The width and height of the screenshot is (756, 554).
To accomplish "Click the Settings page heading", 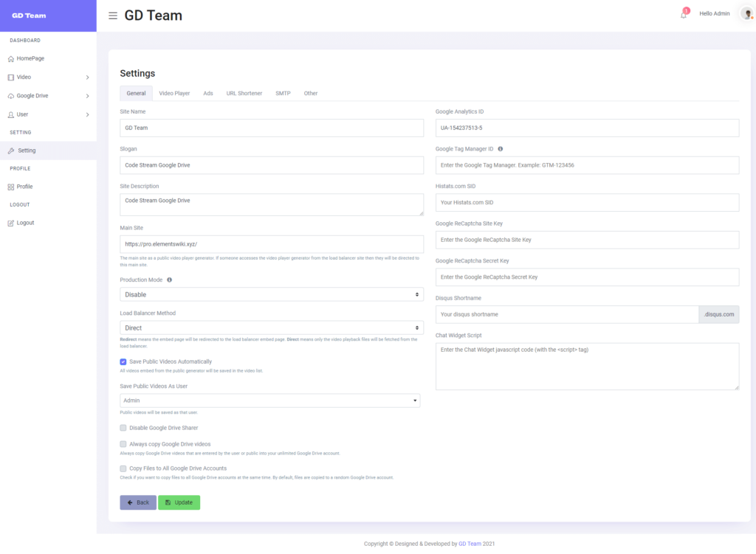I will [137, 73].
